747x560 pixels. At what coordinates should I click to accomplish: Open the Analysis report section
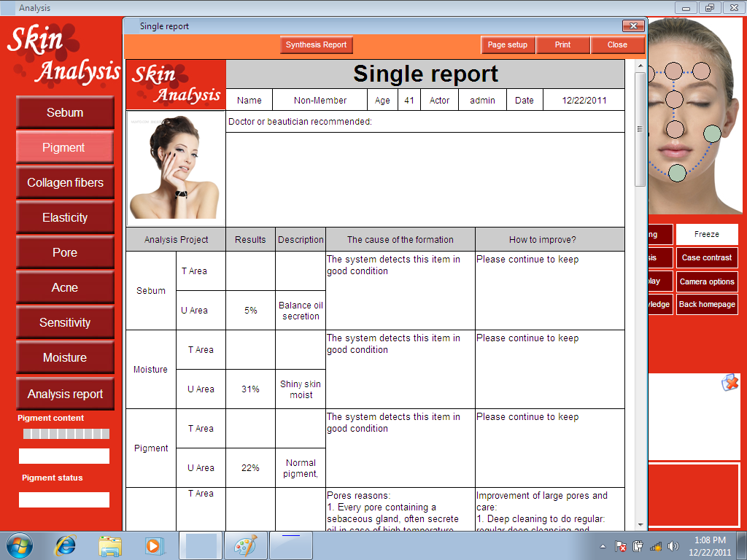point(65,394)
